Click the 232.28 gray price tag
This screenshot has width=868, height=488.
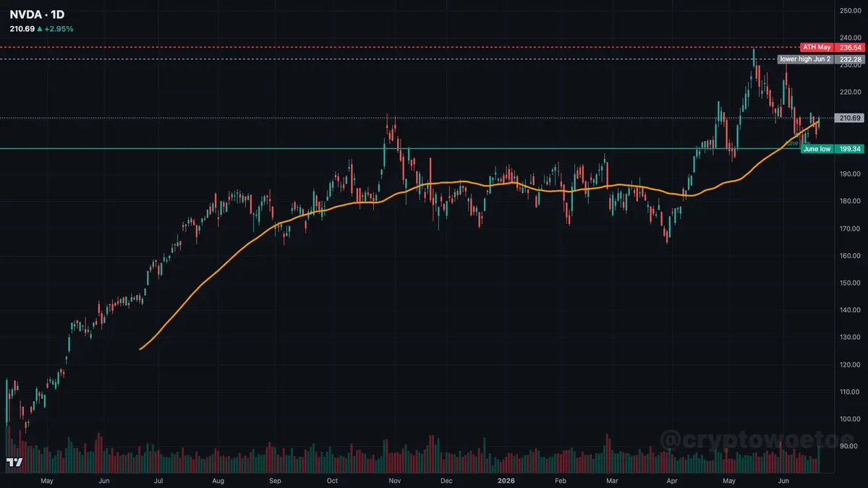[849, 59]
